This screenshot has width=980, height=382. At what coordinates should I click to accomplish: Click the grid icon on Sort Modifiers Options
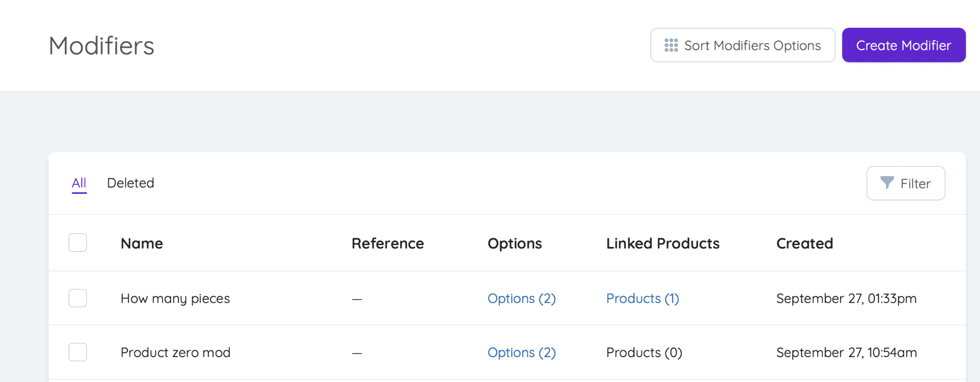coord(672,45)
